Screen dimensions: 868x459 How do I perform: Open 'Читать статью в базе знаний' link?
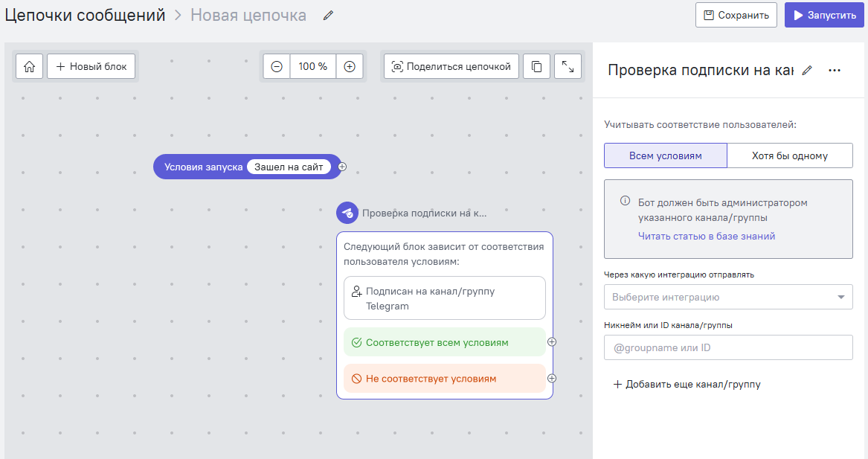pos(707,236)
